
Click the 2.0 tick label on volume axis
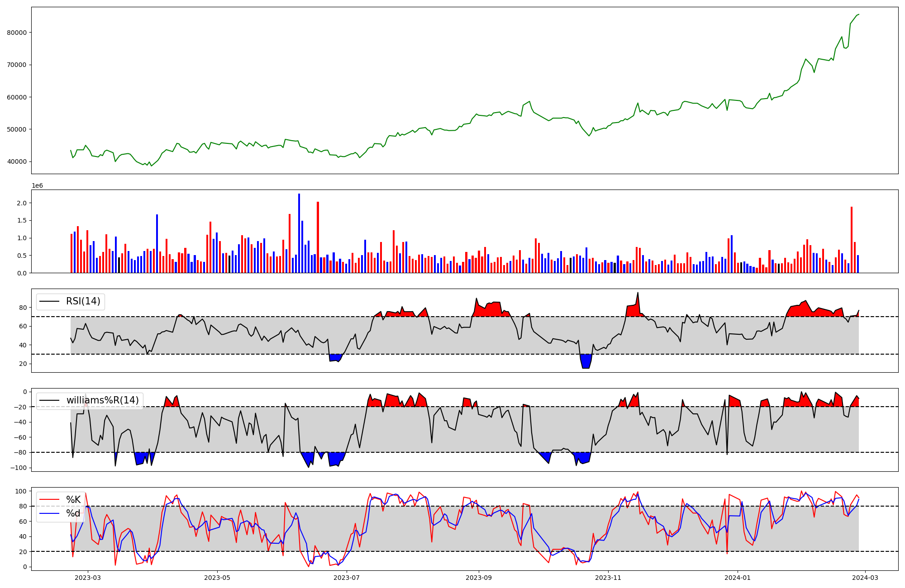coord(22,203)
